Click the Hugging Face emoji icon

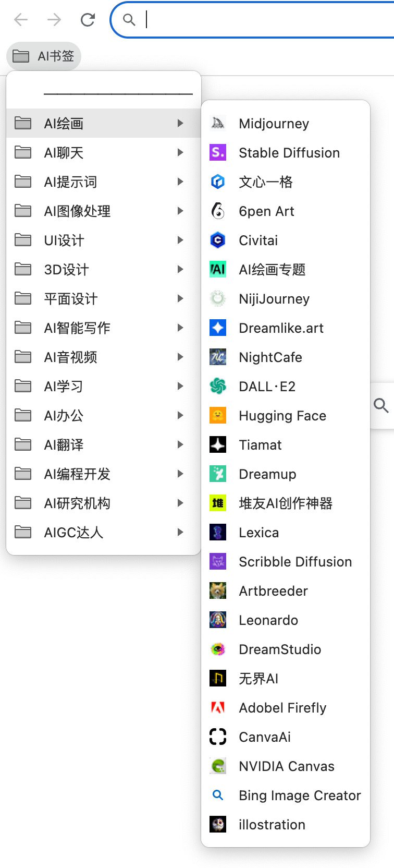click(218, 415)
